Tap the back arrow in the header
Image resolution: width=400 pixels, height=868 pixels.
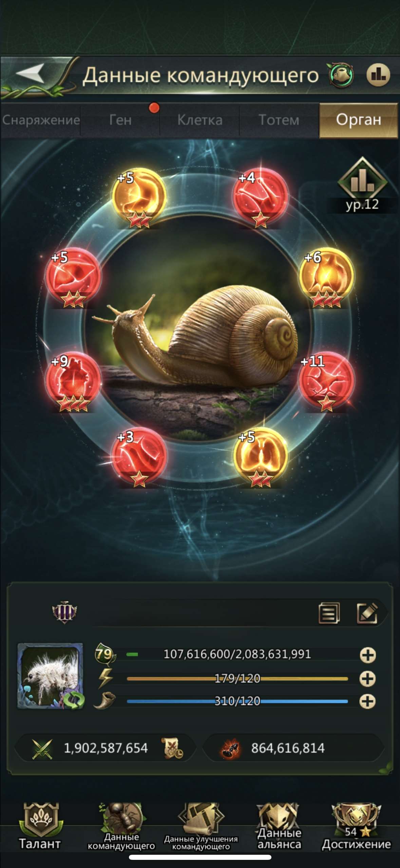[30, 73]
